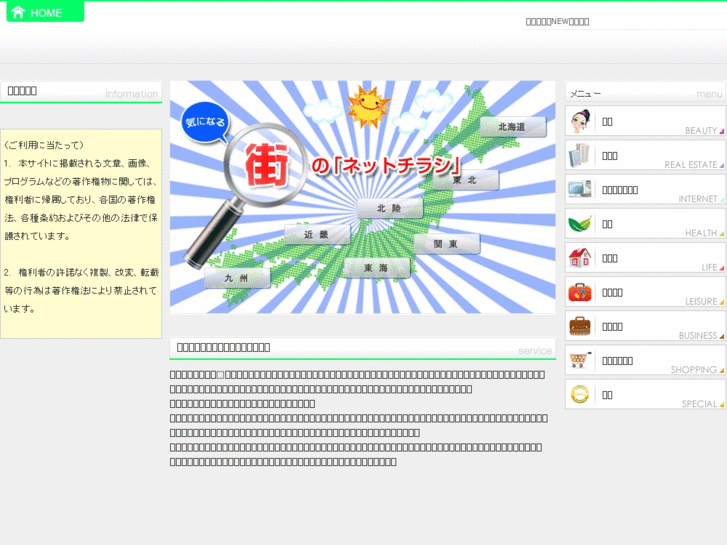Click the house icon in HOME button
Image resolution: width=727 pixels, height=545 pixels.
click(x=18, y=12)
